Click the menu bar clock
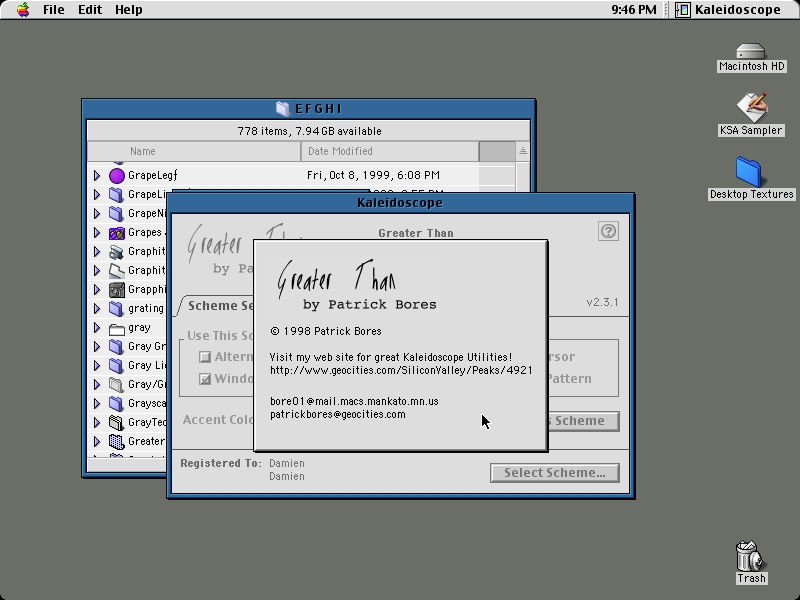 coord(634,10)
